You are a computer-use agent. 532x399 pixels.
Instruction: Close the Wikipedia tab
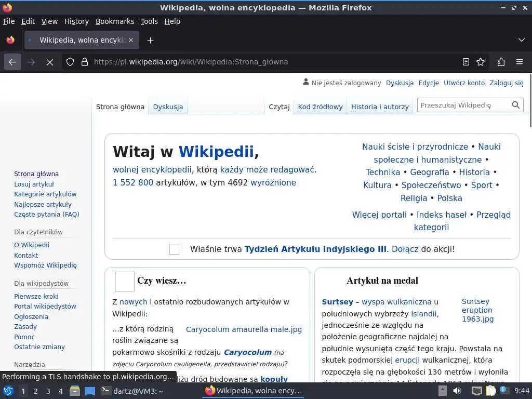[x=131, y=40]
